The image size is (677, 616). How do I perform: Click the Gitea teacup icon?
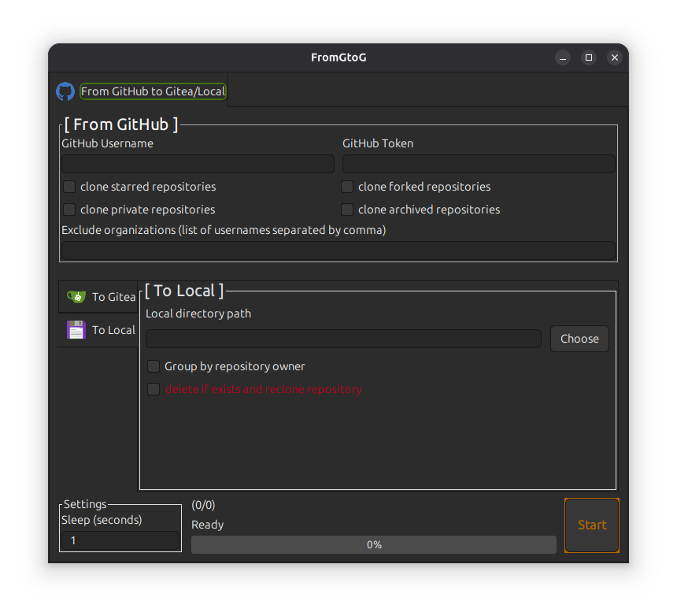tap(76, 297)
